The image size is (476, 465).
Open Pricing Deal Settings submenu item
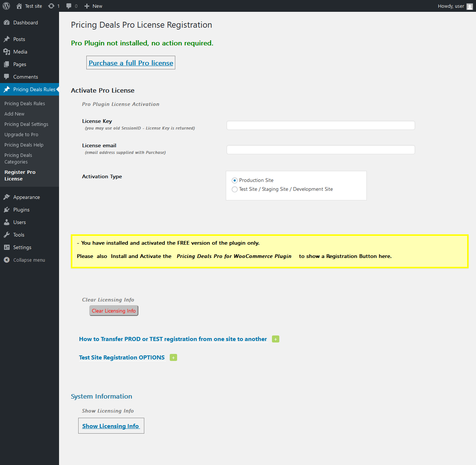[26, 124]
